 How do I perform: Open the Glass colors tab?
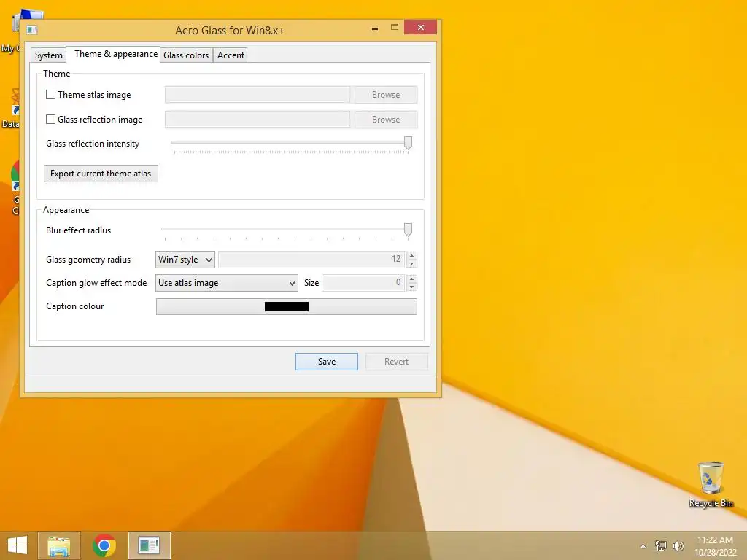click(186, 55)
